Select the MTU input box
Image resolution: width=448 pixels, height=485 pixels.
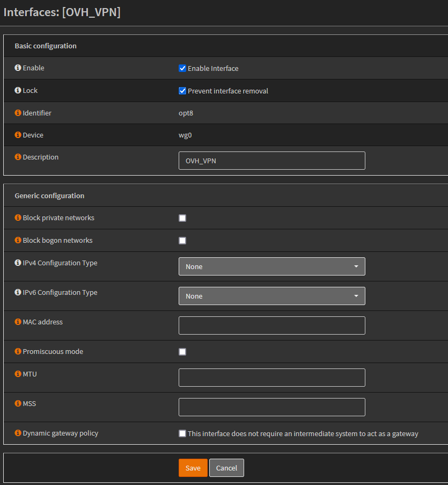(271, 378)
